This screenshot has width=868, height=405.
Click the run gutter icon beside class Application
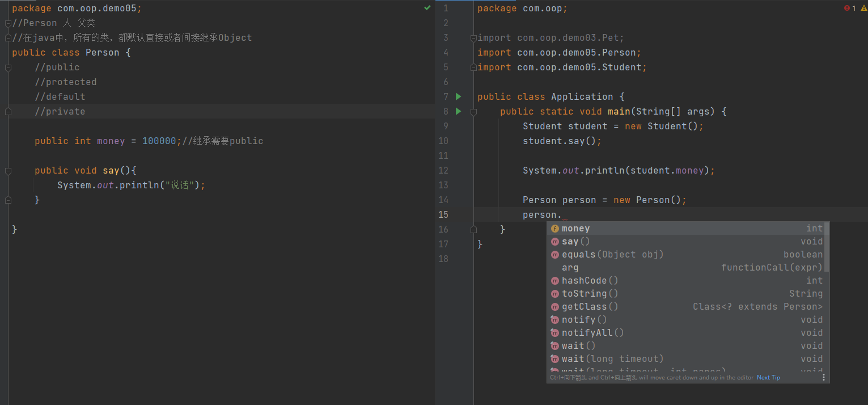click(x=459, y=96)
